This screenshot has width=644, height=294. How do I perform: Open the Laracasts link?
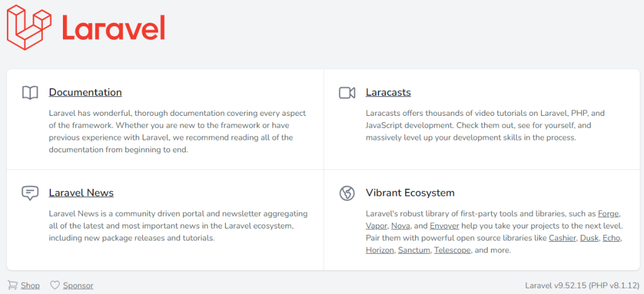[388, 93]
